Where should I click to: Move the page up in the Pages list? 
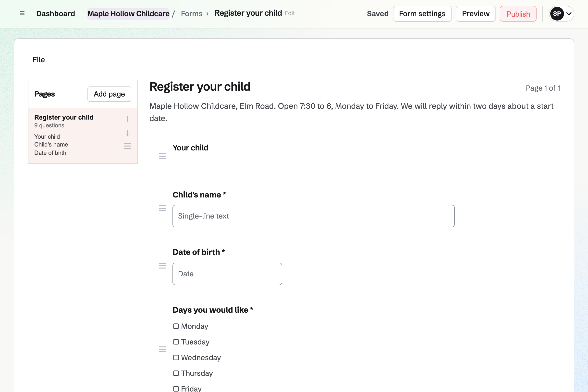coord(127,119)
